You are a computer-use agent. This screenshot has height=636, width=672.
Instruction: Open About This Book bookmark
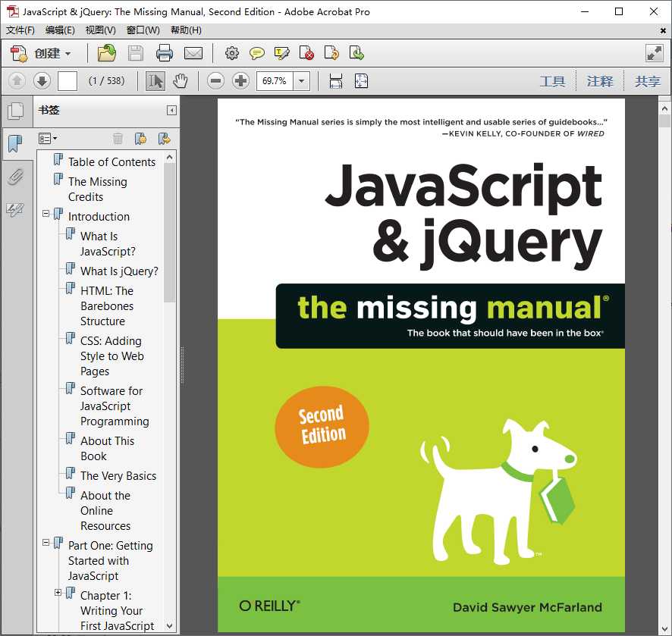(x=107, y=449)
